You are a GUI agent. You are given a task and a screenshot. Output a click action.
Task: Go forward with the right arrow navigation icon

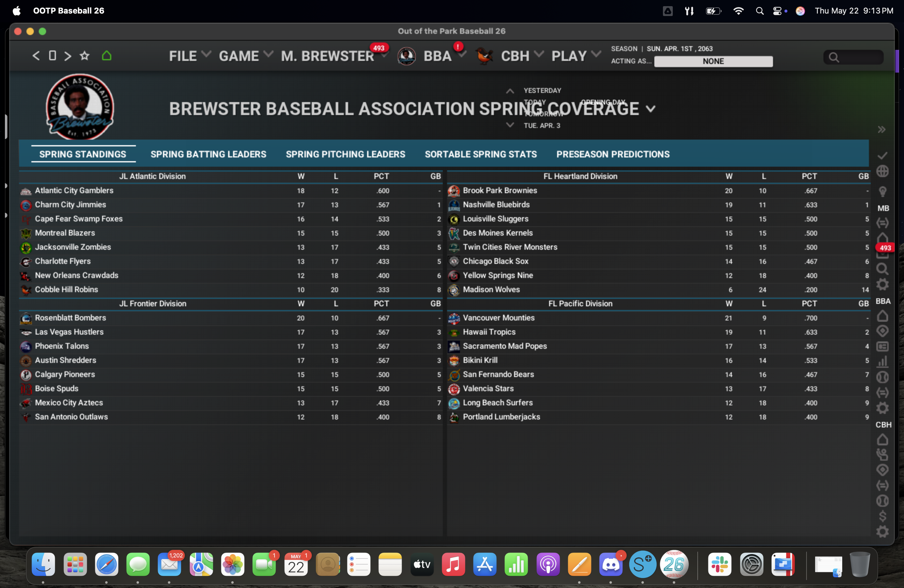click(68, 56)
